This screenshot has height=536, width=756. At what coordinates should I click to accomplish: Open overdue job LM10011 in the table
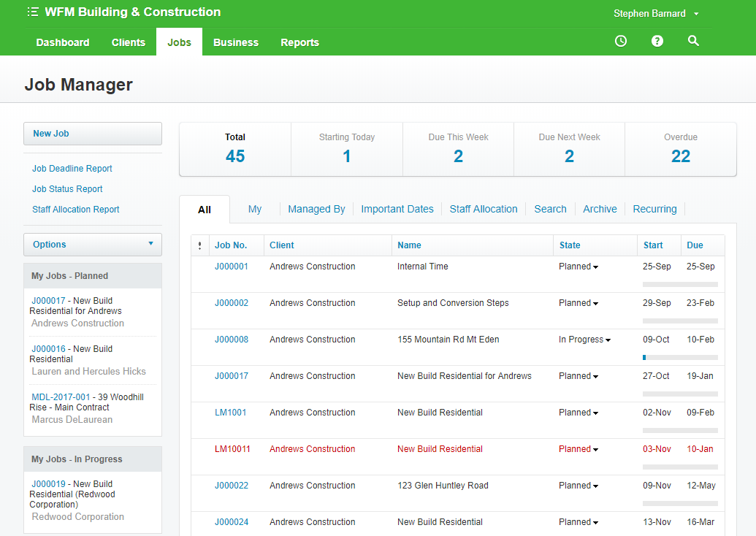[232, 449]
